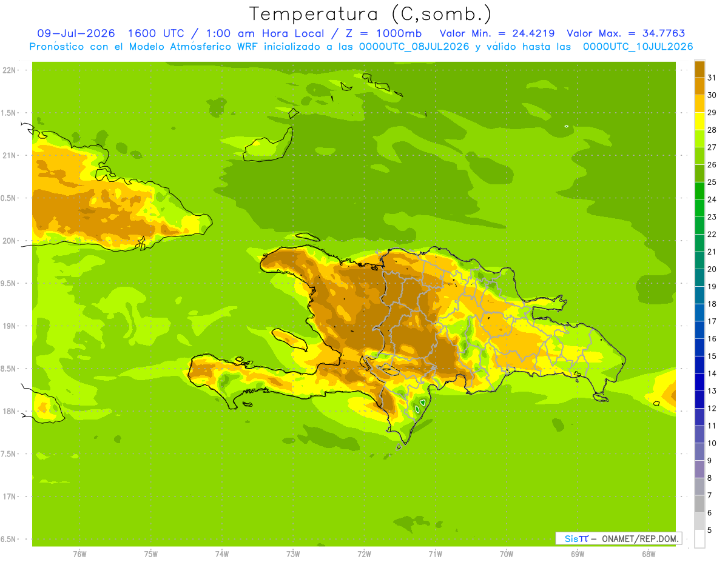The image size is (728, 562).
Task: Click the "71W" longitude axis label
Action: click(435, 554)
